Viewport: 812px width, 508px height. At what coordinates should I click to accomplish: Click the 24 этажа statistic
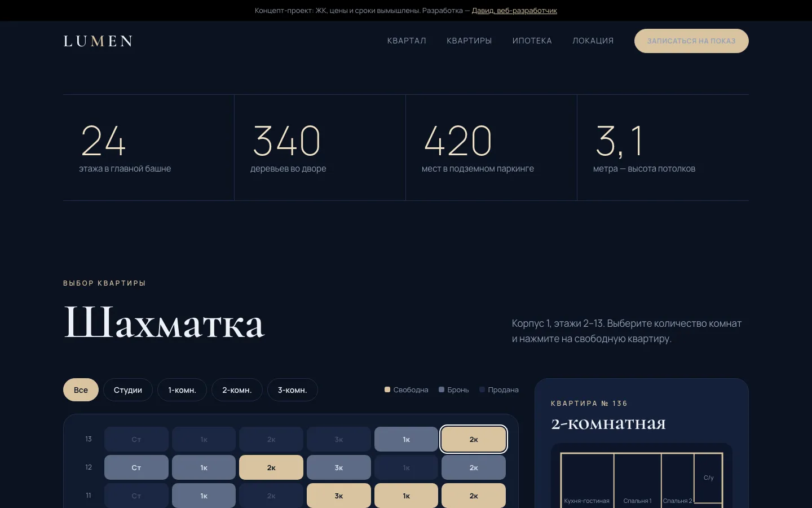tap(148, 148)
